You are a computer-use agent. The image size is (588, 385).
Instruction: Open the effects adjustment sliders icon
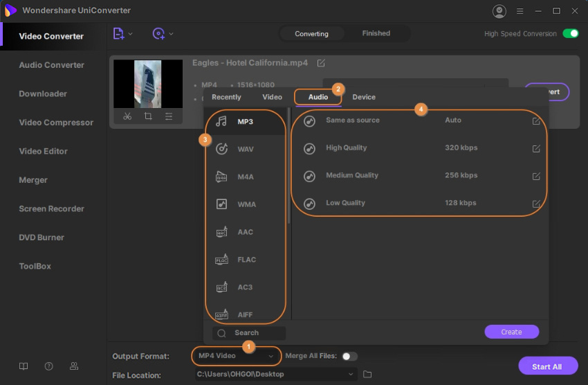[x=169, y=116]
